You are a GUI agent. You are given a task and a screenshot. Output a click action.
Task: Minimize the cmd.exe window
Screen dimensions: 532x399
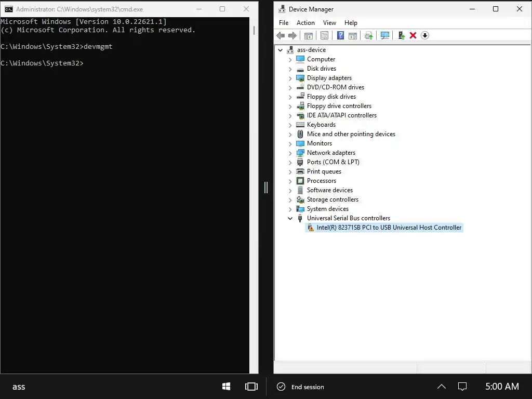[199, 9]
